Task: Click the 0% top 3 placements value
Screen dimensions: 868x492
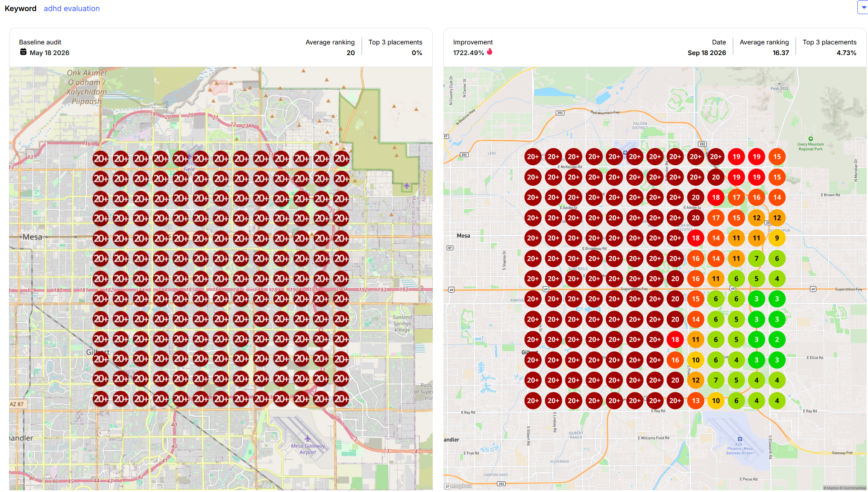Action: [x=417, y=53]
